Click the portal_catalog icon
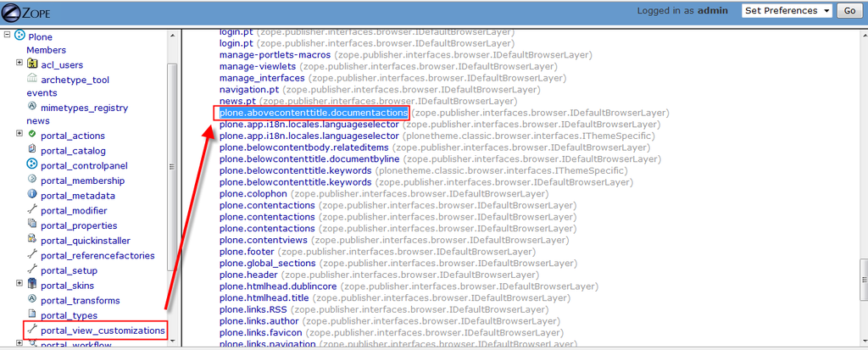Viewport: 868px width, 350px height. coord(32,149)
